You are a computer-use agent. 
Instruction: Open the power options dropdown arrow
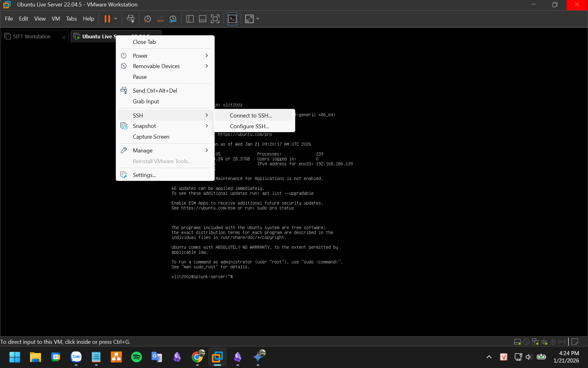116,19
